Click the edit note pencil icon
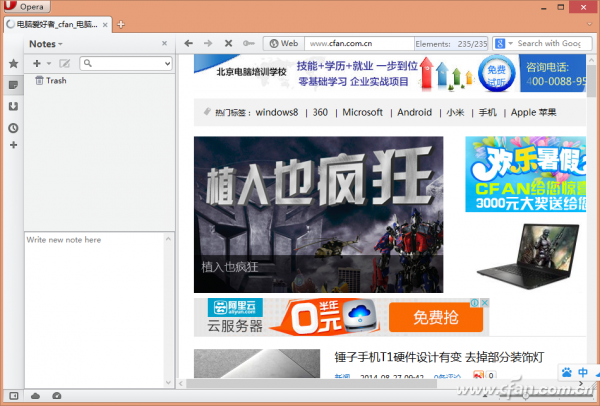Viewport: 600px width, 406px height. click(x=65, y=64)
